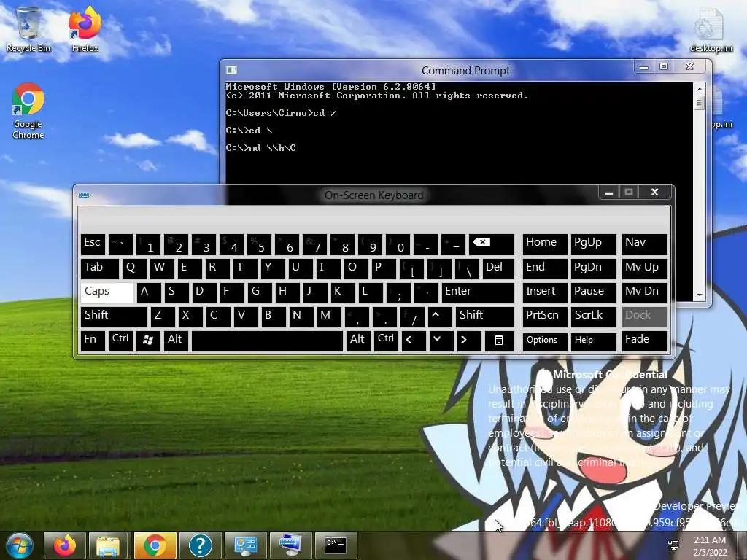Click the End key
Viewport: 747px width, 560px height.
tap(545, 268)
